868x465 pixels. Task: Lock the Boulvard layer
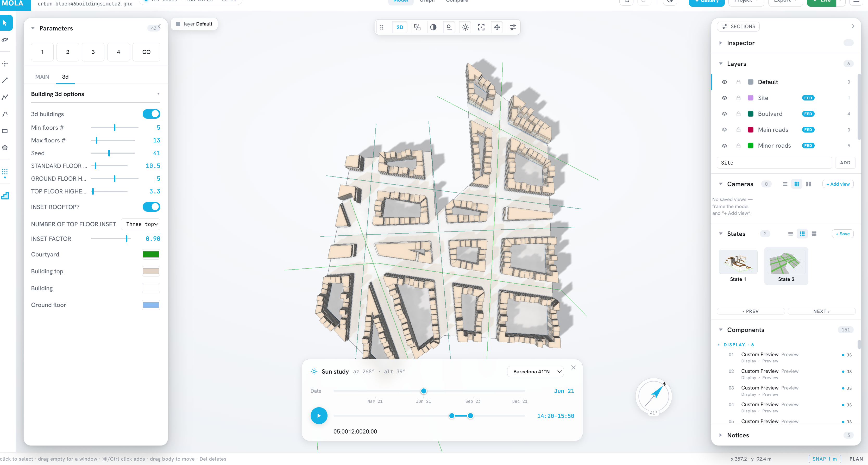pos(738,114)
